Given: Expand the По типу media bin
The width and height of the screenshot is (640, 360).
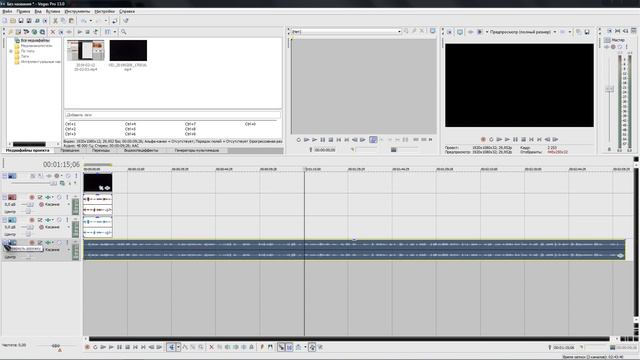Looking at the screenshot, I should pyautogui.click(x=11, y=51).
